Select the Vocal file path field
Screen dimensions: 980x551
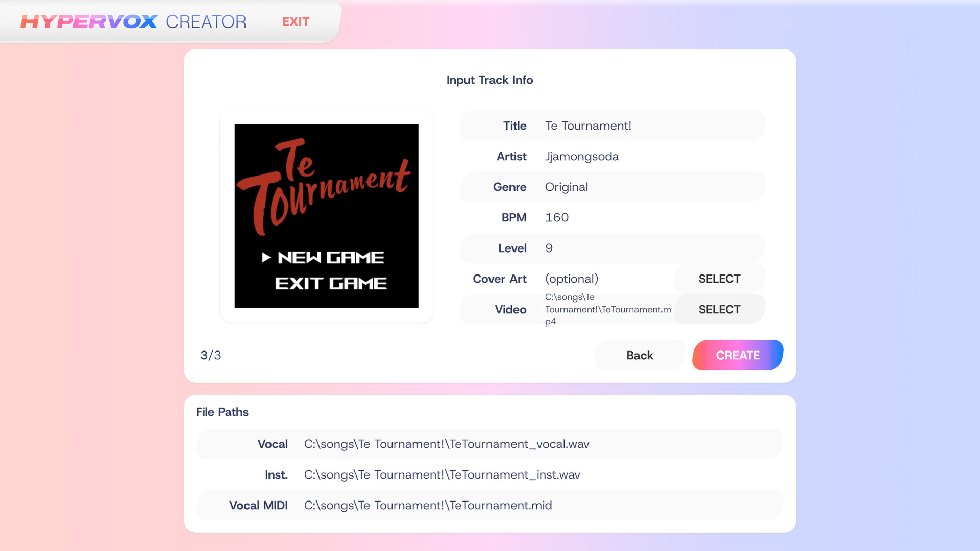coord(490,444)
